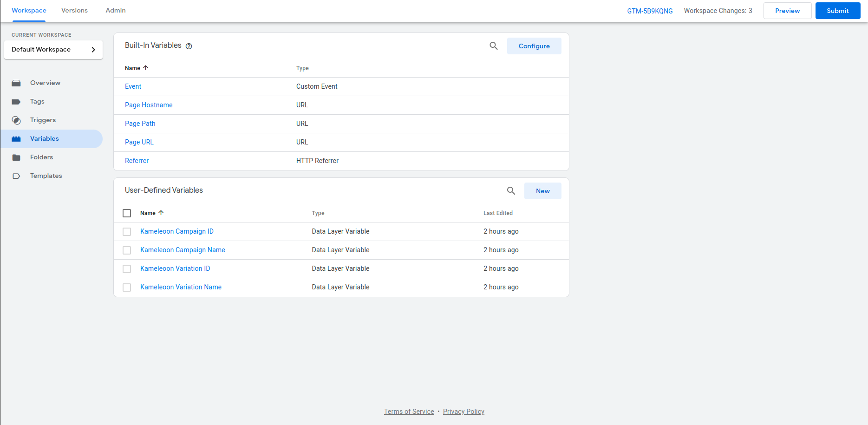Switch to the Workspace tab
868x425 pixels.
(29, 10)
